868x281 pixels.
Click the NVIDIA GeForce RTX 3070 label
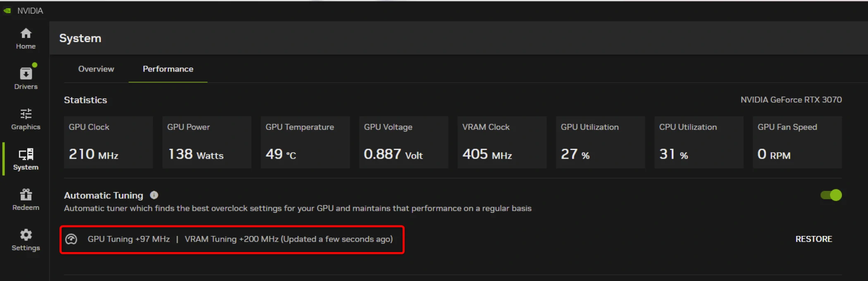(791, 100)
